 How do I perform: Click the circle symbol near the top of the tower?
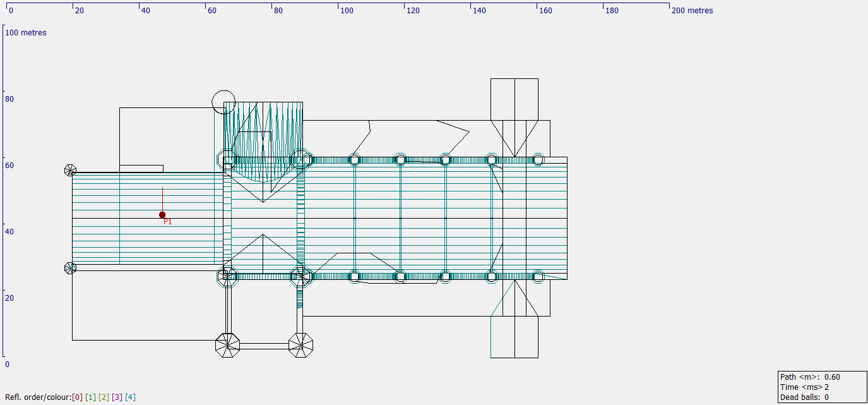223,101
